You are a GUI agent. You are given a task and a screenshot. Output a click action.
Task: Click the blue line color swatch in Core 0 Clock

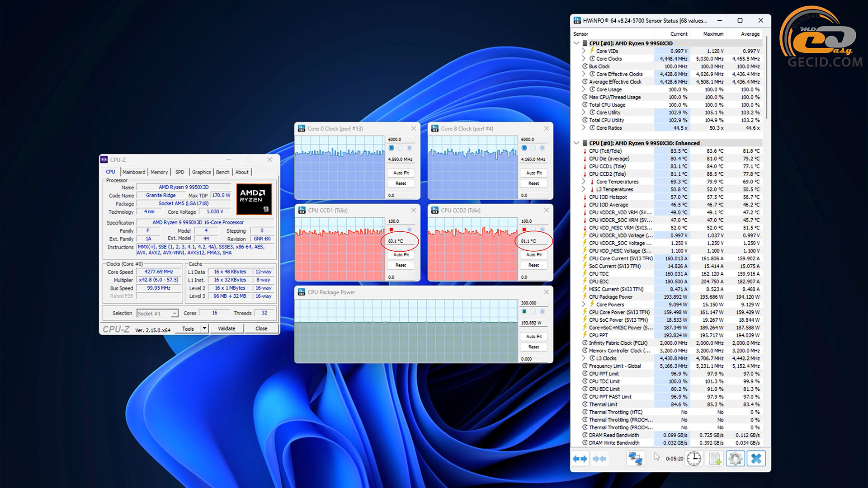(391, 148)
